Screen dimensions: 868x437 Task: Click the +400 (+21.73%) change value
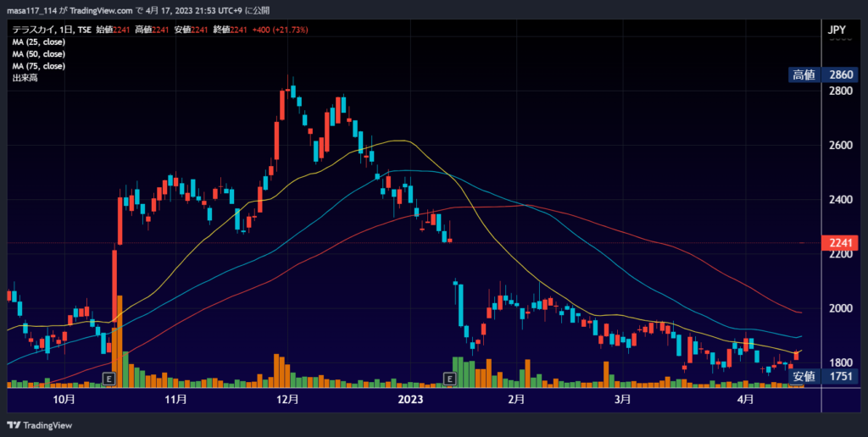coord(280,30)
